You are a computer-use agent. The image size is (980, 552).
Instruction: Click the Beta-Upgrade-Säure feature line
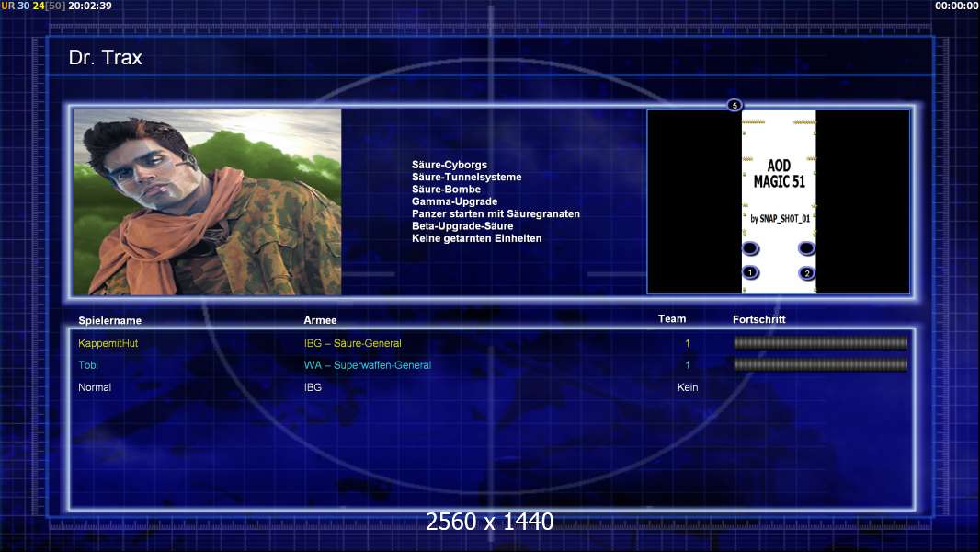point(462,225)
